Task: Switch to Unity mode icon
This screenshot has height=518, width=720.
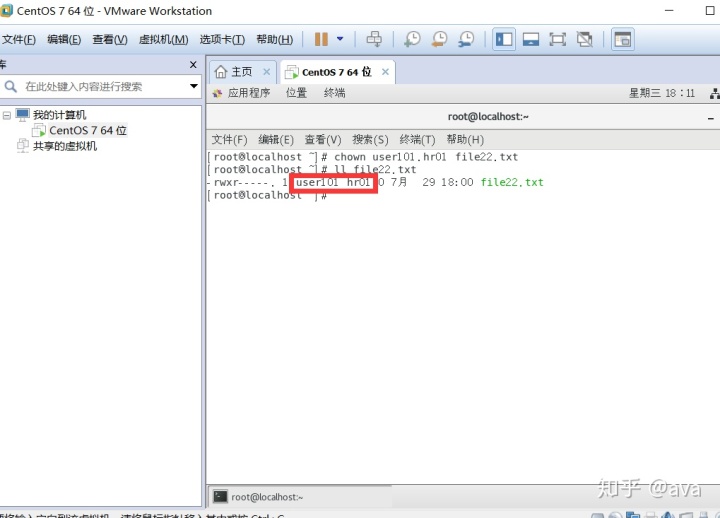Action: click(x=584, y=39)
